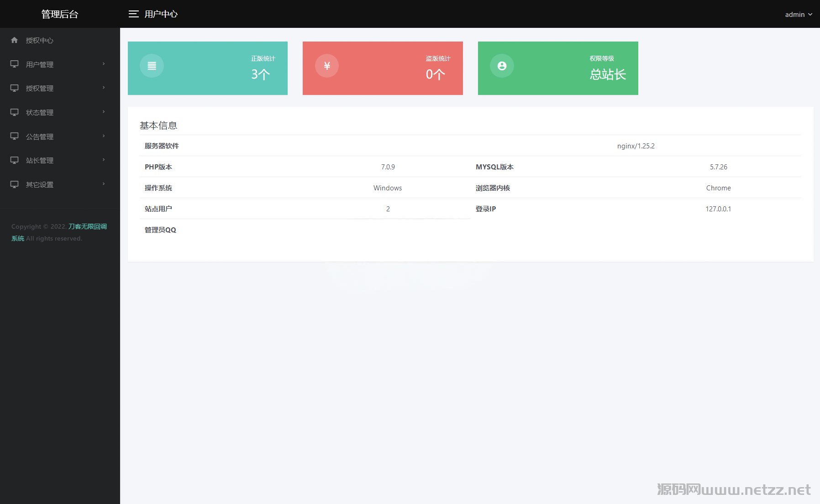Click the monitor icon beside 状态管理
This screenshot has width=820, height=504.
[15, 112]
